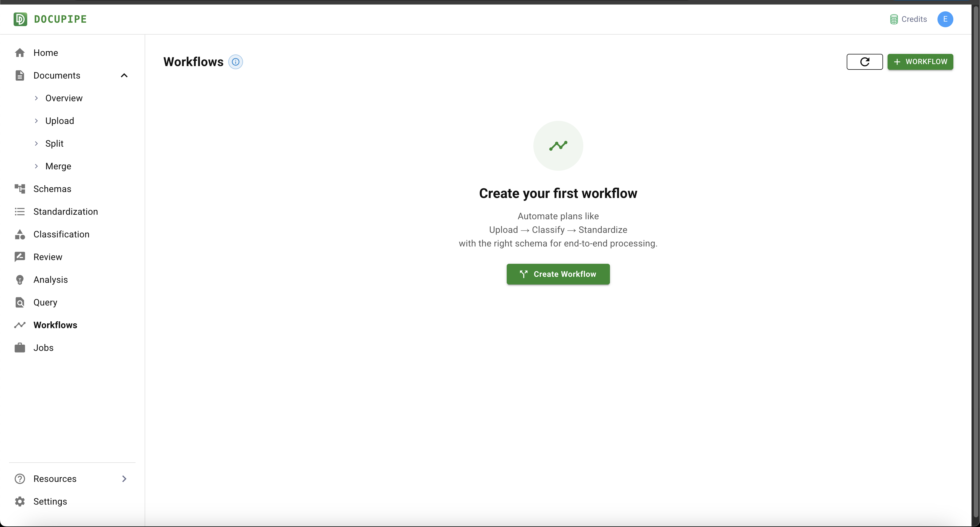The width and height of the screenshot is (980, 527).
Task: Click the Schemas sidebar icon
Action: tap(20, 189)
